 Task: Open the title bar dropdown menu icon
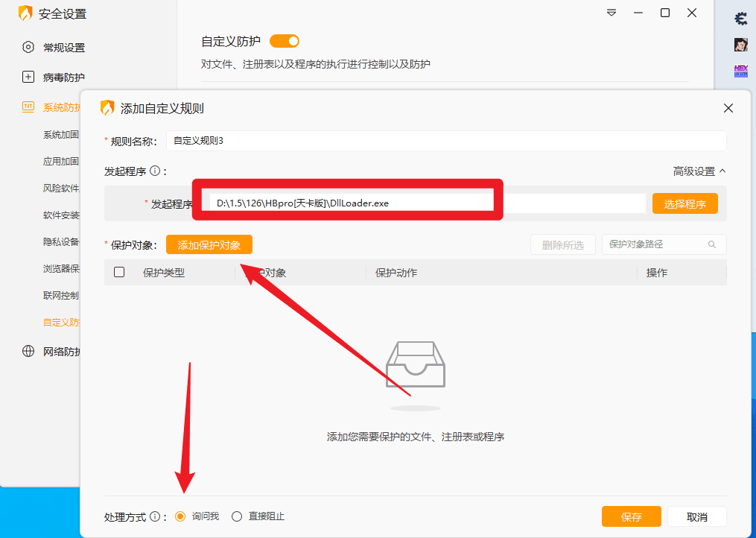(612, 13)
